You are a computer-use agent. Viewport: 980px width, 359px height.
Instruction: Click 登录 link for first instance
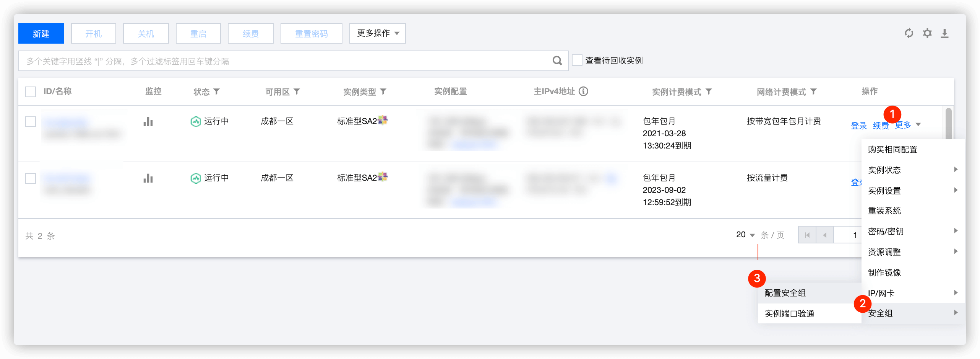point(859,126)
